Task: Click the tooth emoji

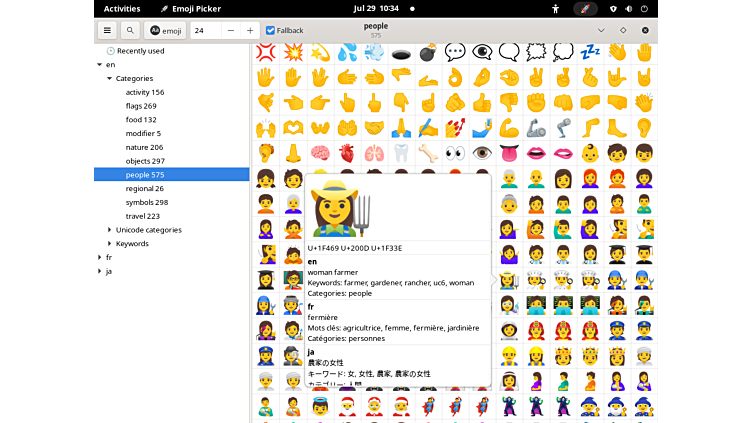Action: pos(401,153)
